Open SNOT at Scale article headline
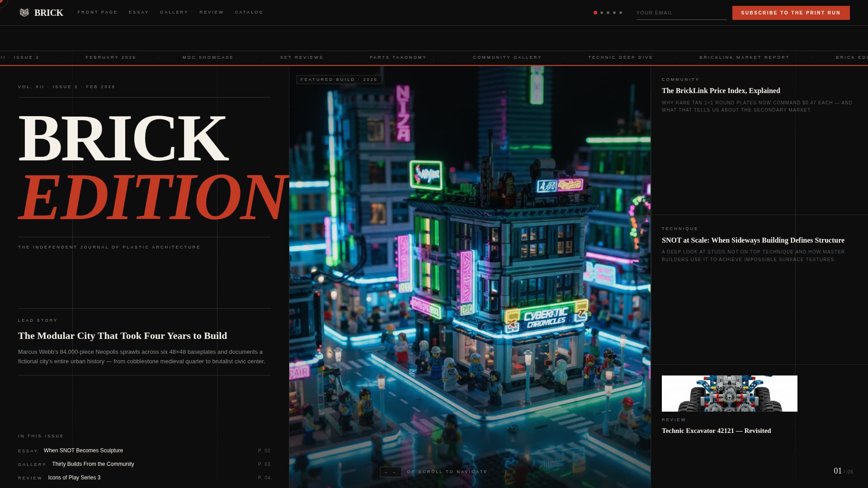 (x=753, y=240)
